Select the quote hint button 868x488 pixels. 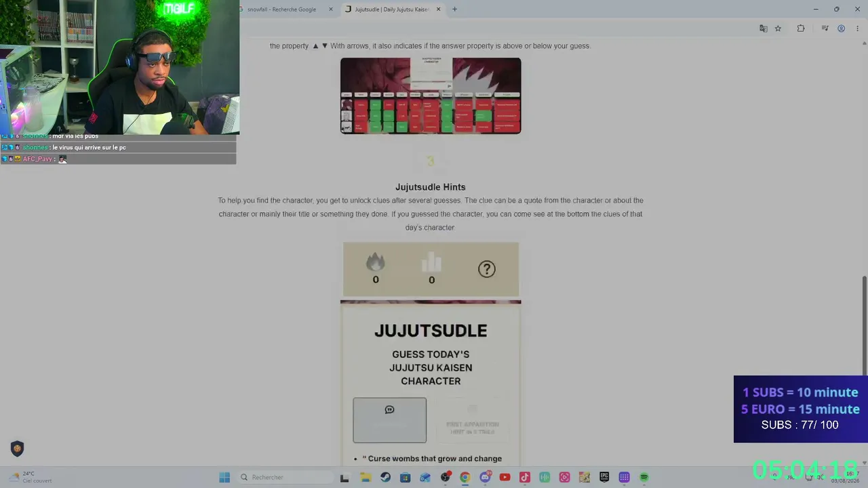[390, 420]
